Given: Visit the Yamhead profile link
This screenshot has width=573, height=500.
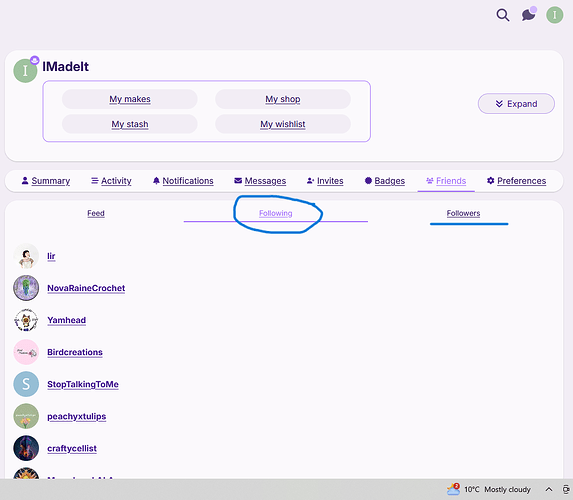Looking at the screenshot, I should point(67,320).
